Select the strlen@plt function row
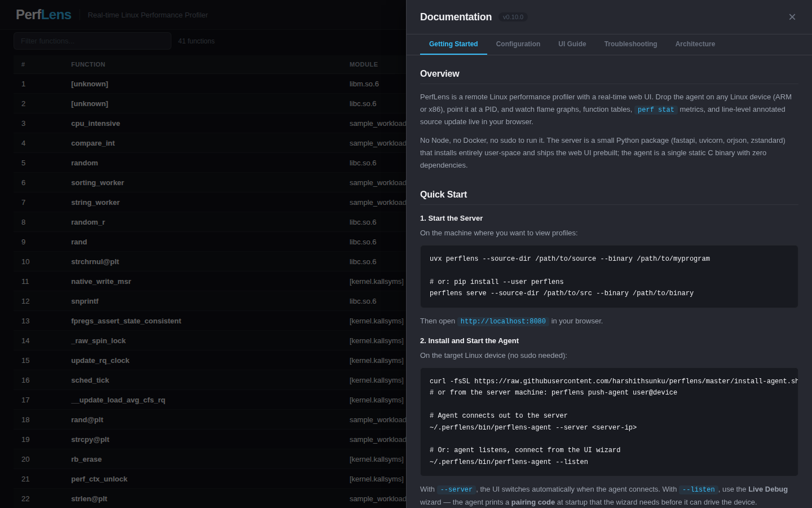 coord(210,499)
